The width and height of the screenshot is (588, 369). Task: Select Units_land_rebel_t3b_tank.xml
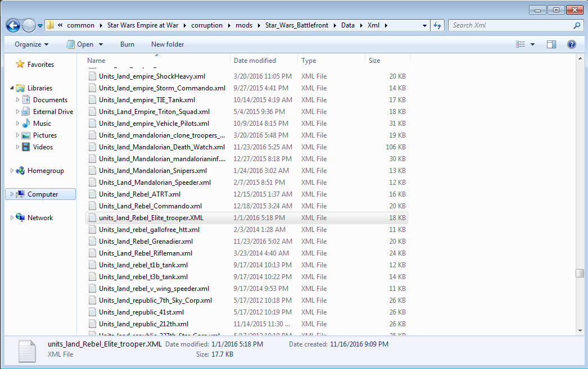(x=143, y=277)
